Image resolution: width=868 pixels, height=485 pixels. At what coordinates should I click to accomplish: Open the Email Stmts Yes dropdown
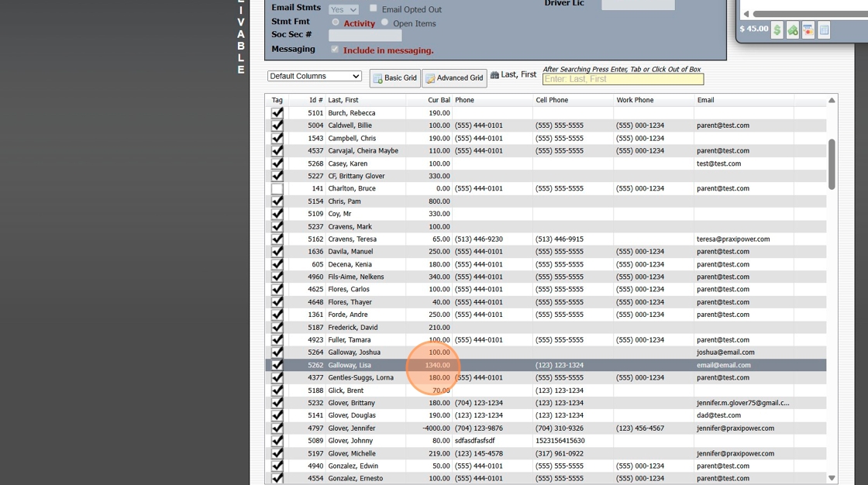click(343, 9)
